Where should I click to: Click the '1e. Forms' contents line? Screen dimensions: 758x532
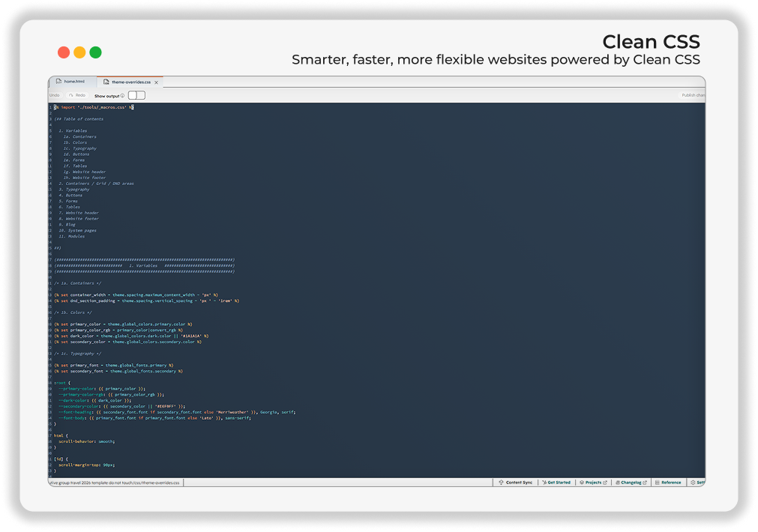tap(74, 160)
